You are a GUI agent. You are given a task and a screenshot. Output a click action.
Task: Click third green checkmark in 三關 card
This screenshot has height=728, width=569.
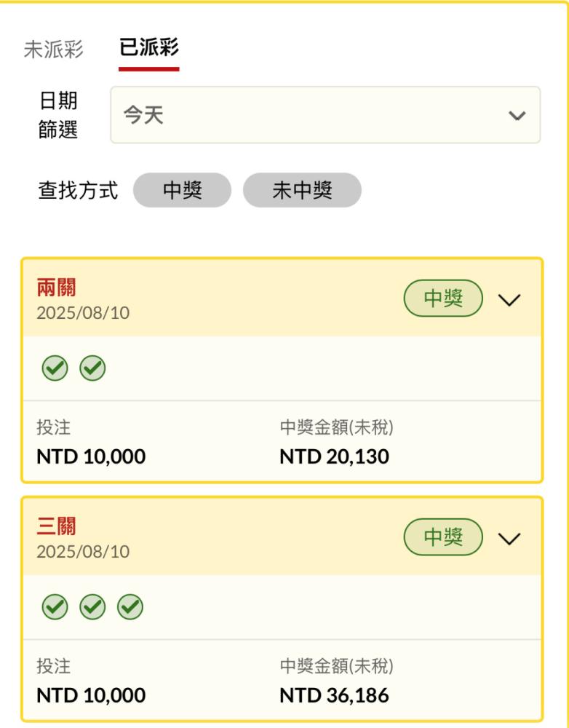point(130,607)
